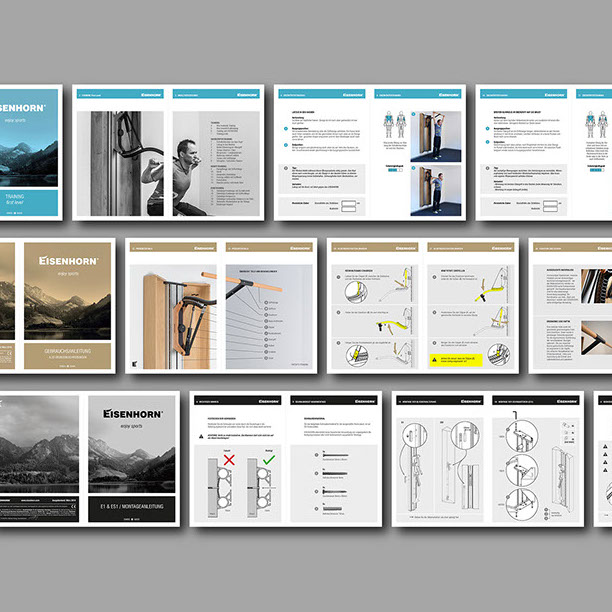
Task: Click Eisenhorn logo on the tan cover
Action: click(68, 261)
